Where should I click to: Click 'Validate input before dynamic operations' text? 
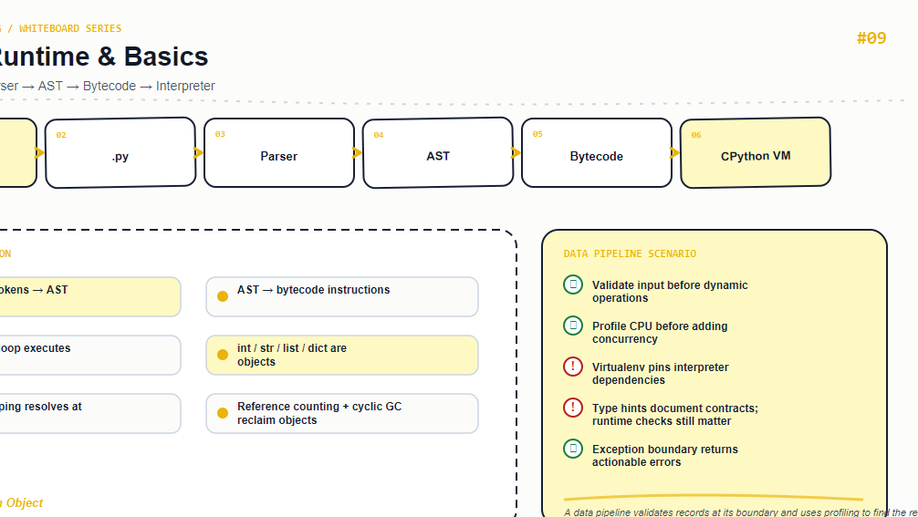pos(670,292)
